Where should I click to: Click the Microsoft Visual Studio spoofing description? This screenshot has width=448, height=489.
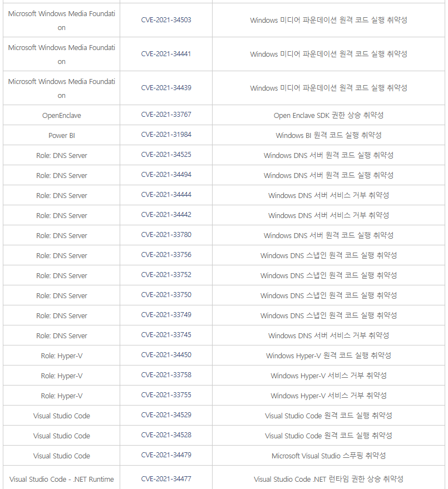coord(328,456)
